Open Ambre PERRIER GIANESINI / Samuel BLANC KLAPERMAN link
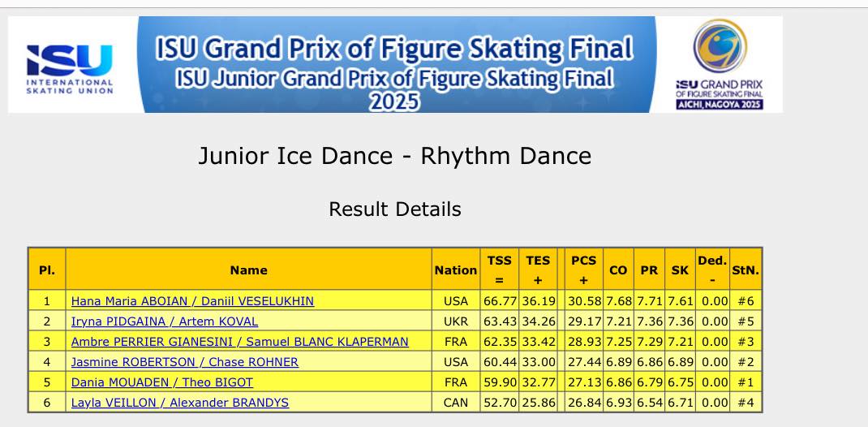 (x=239, y=342)
